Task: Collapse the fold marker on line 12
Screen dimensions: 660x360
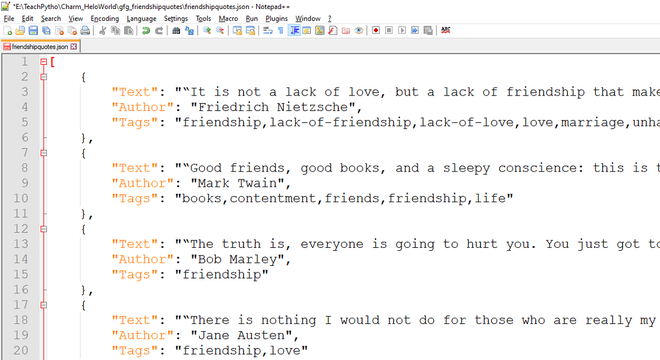Action: pyautogui.click(x=43, y=229)
